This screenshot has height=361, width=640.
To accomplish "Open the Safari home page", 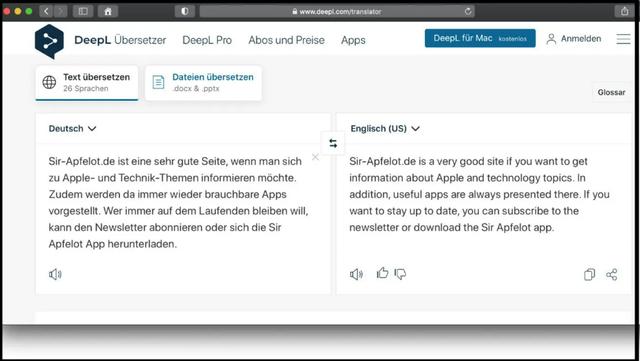I will pos(108,11).
